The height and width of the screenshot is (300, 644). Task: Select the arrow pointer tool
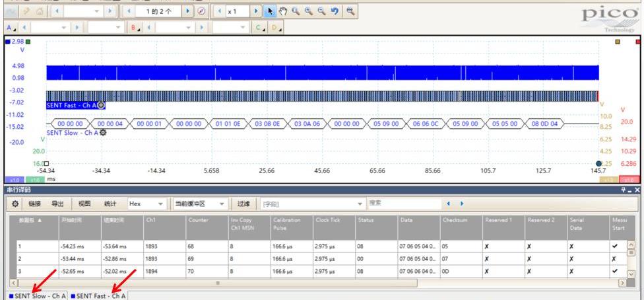(270, 11)
